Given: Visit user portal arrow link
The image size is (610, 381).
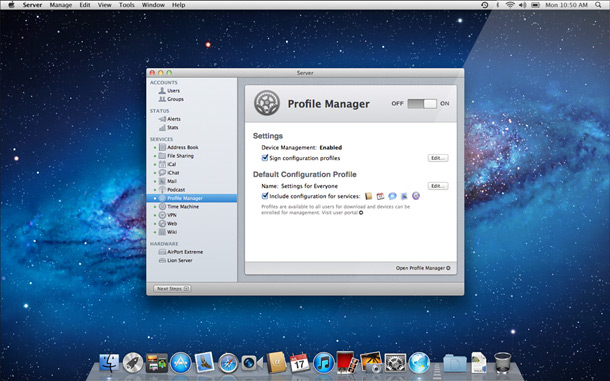Looking at the screenshot, I should [x=361, y=212].
